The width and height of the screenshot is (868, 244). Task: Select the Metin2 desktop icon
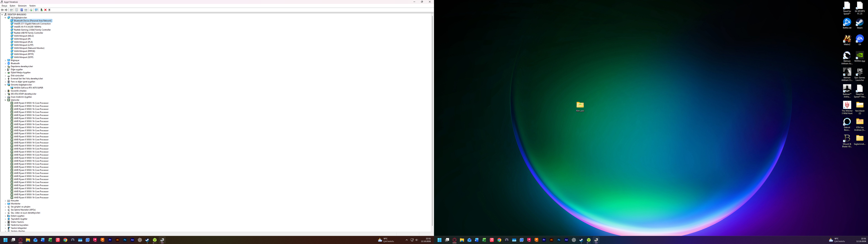coord(847,40)
